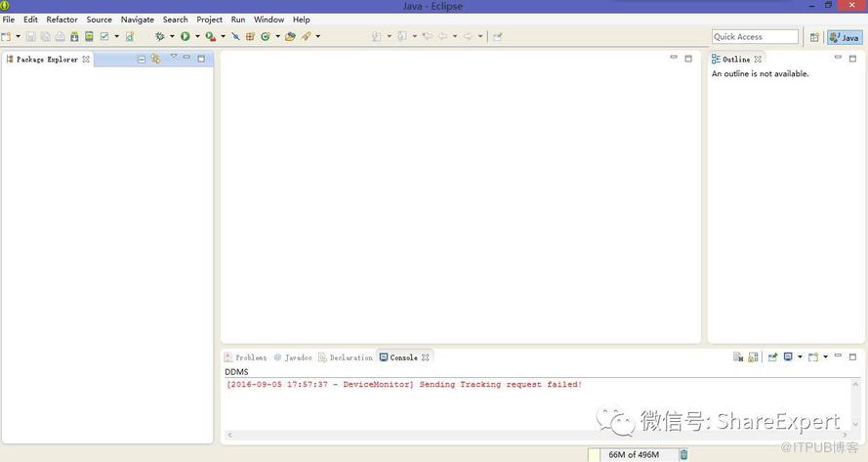
Task: Click the green Run button icon
Action: 185,36
